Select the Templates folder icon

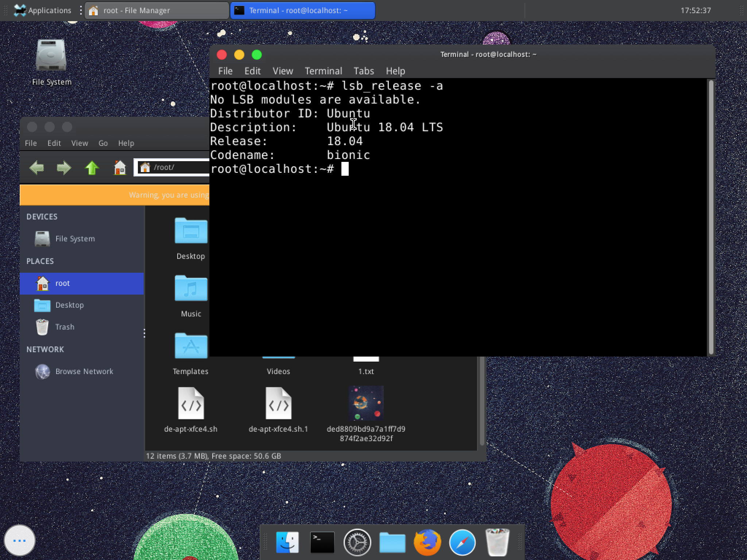point(191,346)
